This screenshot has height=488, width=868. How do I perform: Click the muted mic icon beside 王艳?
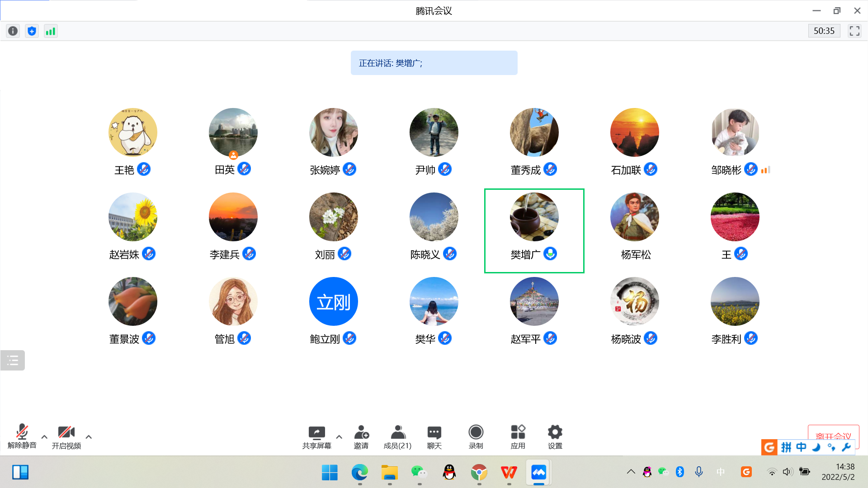[x=144, y=169]
